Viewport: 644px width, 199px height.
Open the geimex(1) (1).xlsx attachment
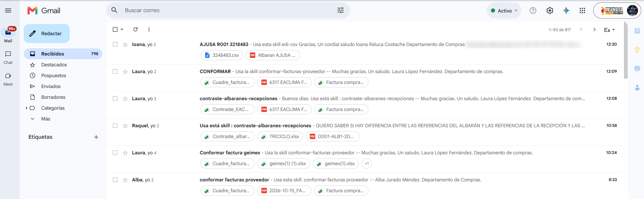(284, 163)
